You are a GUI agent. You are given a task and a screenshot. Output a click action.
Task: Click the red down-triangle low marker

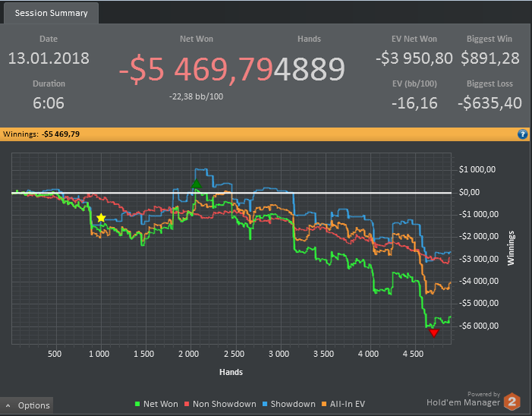[x=434, y=332]
